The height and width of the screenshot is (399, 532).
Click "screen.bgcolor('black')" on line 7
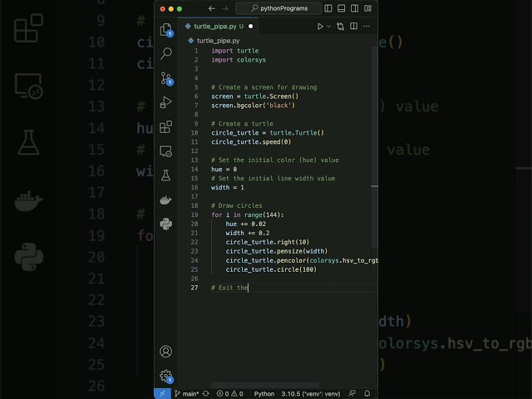[253, 106]
